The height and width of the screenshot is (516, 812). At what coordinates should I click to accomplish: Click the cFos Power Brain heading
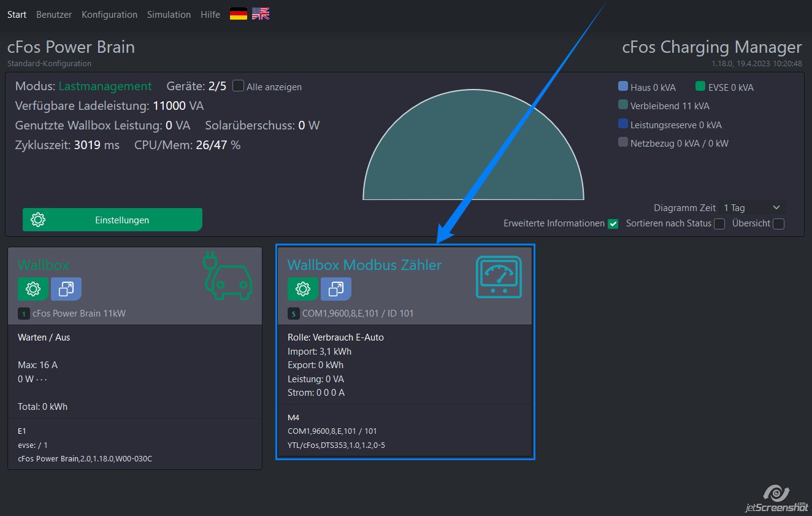click(71, 47)
